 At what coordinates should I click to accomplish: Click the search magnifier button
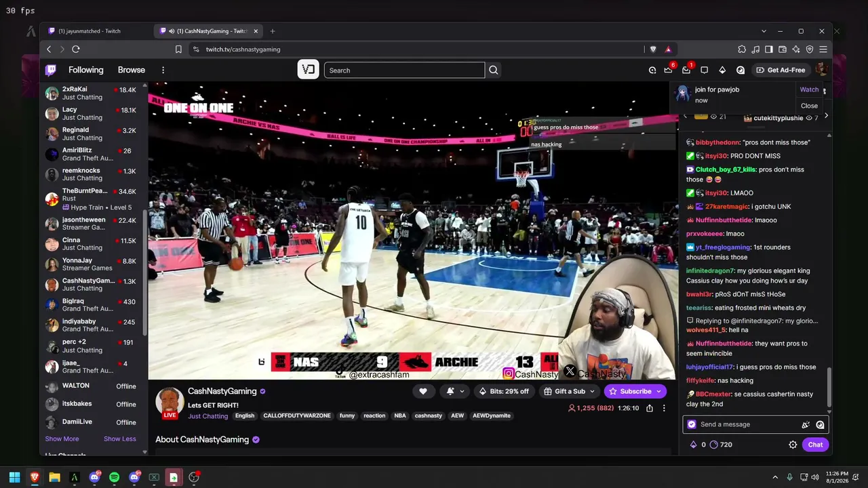click(494, 70)
